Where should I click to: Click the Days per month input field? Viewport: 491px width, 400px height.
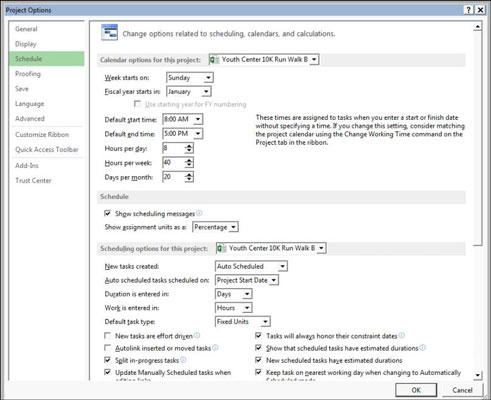(x=173, y=177)
